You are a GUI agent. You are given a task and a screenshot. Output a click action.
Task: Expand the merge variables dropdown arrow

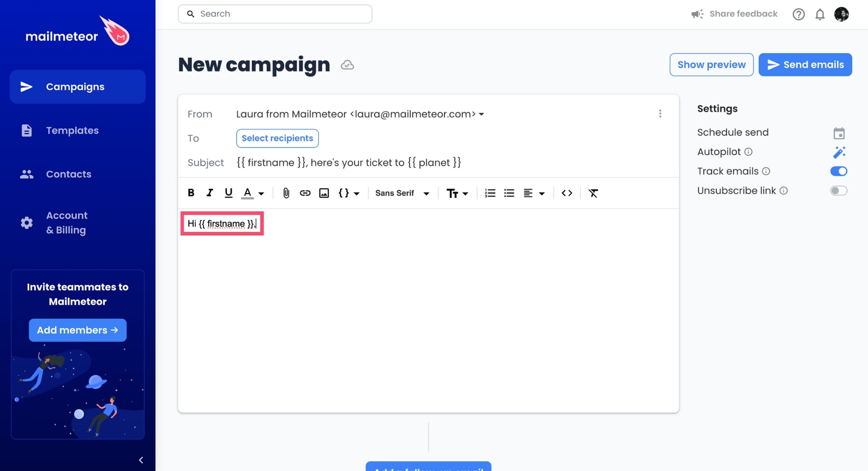click(356, 193)
